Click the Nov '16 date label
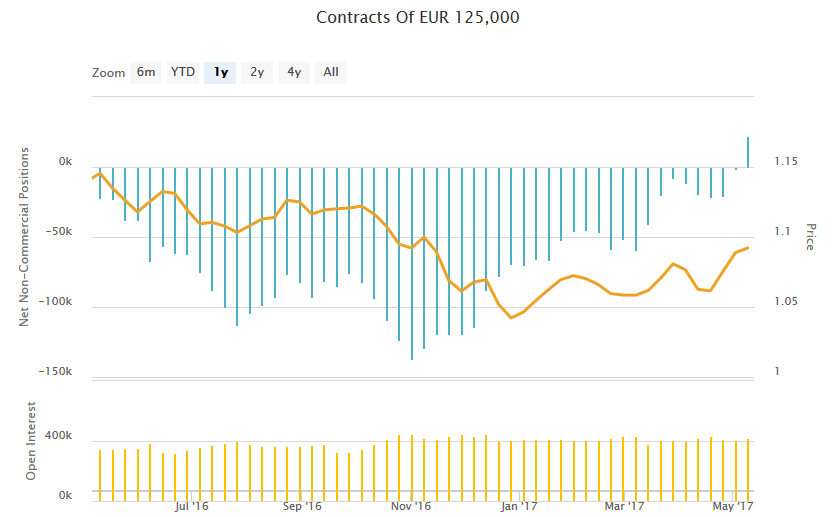Image resolution: width=832 pixels, height=517 pixels. (x=411, y=507)
